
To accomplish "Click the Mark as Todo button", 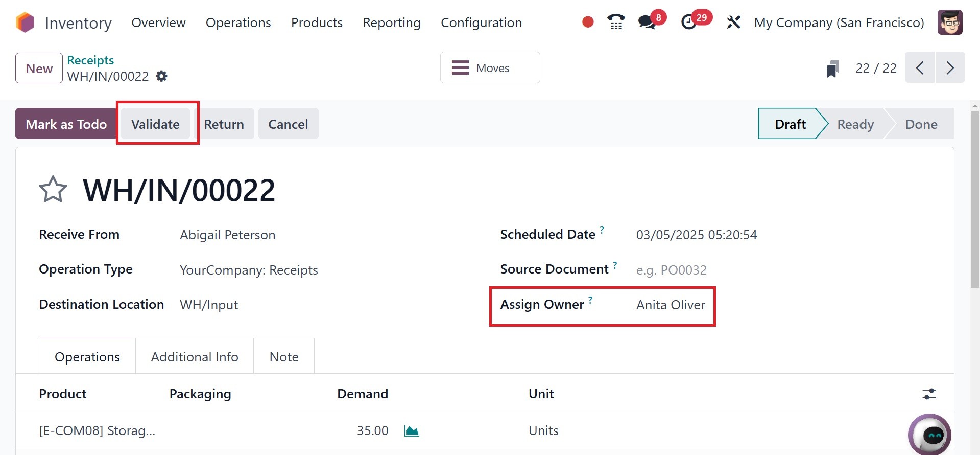I will (66, 124).
